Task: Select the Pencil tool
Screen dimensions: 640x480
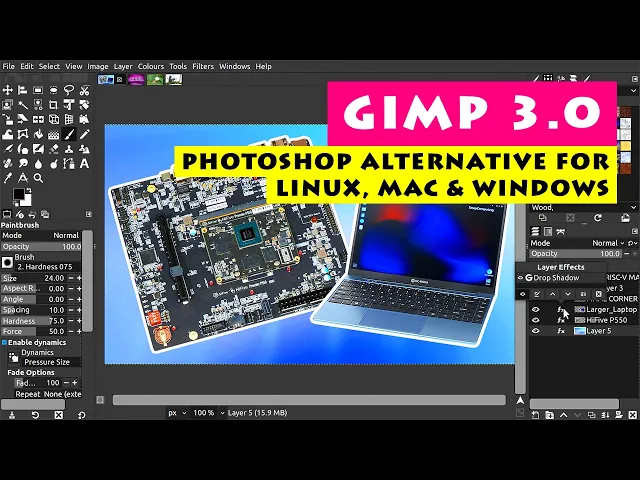Action: click(x=84, y=134)
